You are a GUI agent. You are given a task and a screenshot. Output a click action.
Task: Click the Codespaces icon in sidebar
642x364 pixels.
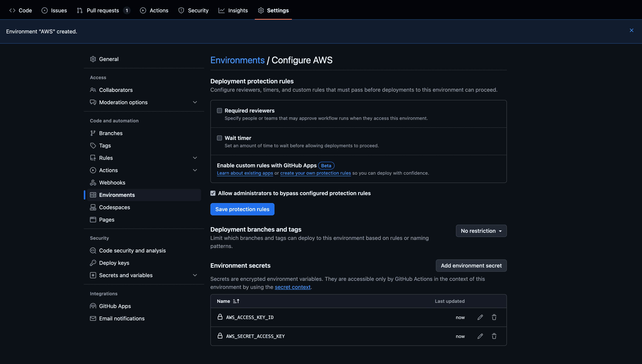(93, 207)
